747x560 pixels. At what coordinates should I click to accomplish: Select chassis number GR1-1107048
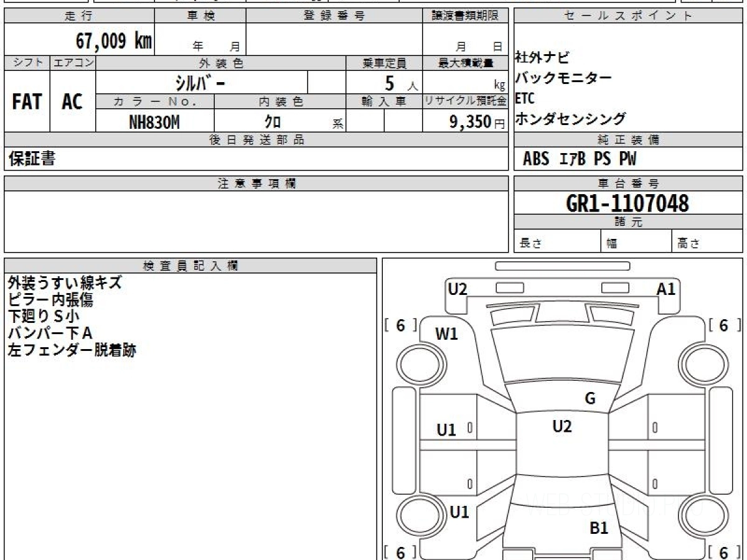[x=627, y=203]
